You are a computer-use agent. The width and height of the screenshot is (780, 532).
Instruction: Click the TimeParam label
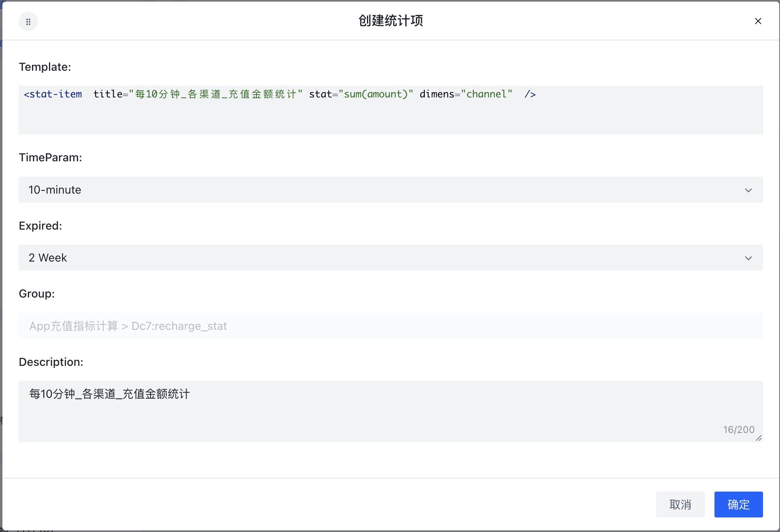click(51, 158)
